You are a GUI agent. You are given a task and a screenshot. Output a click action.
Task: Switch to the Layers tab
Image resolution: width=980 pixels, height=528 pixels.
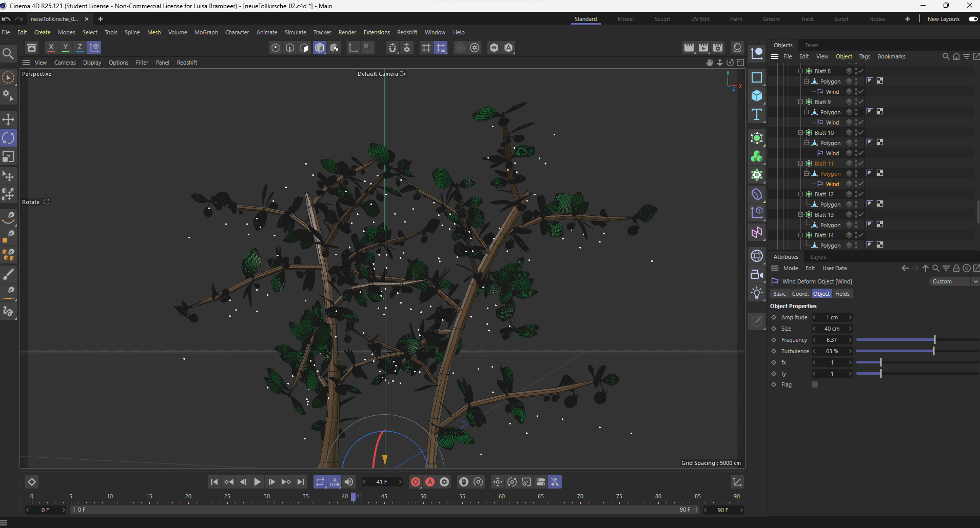(818, 257)
